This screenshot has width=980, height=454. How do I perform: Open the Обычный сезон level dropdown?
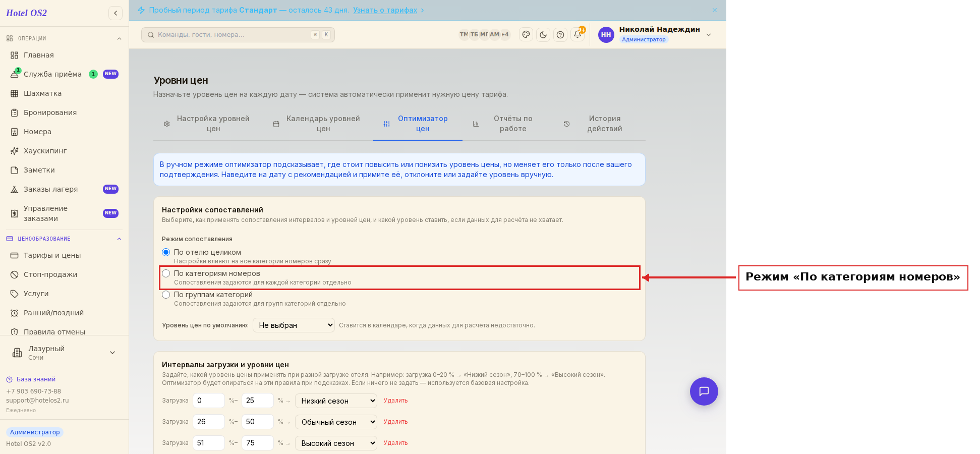(336, 422)
